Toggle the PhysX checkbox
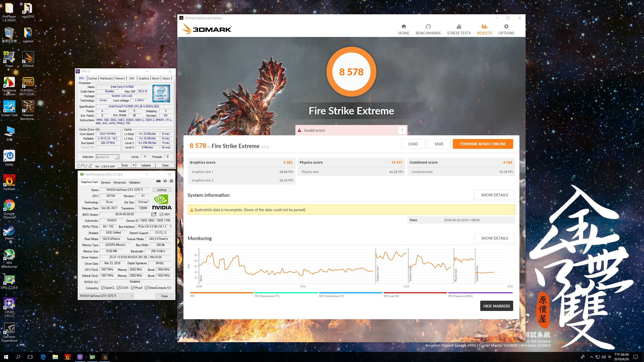The height and width of the screenshot is (362, 644). point(133,288)
